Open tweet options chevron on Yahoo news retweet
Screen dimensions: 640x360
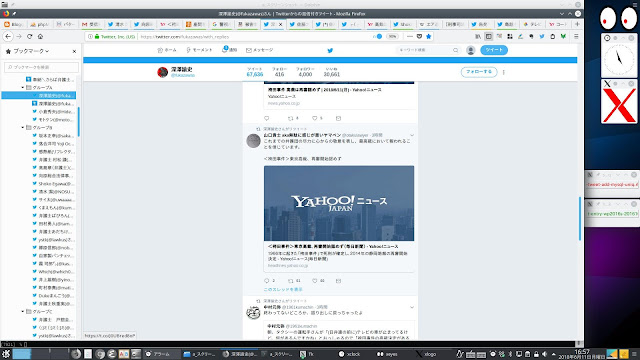[x=412, y=135]
